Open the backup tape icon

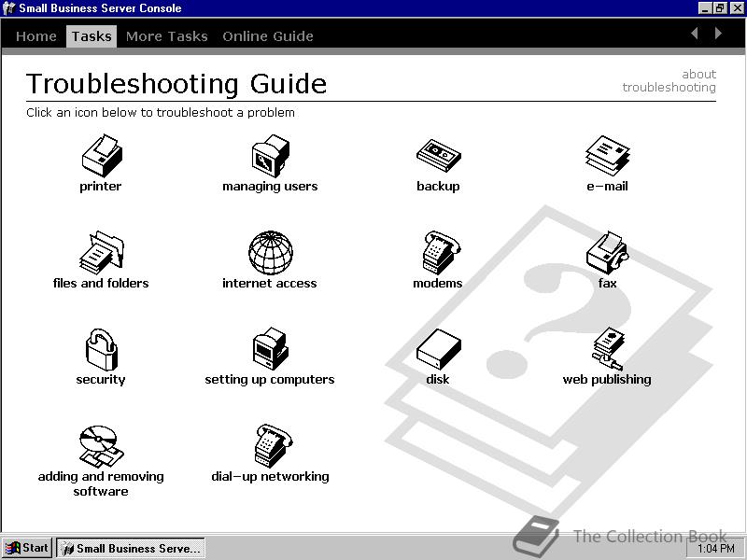tap(438, 155)
